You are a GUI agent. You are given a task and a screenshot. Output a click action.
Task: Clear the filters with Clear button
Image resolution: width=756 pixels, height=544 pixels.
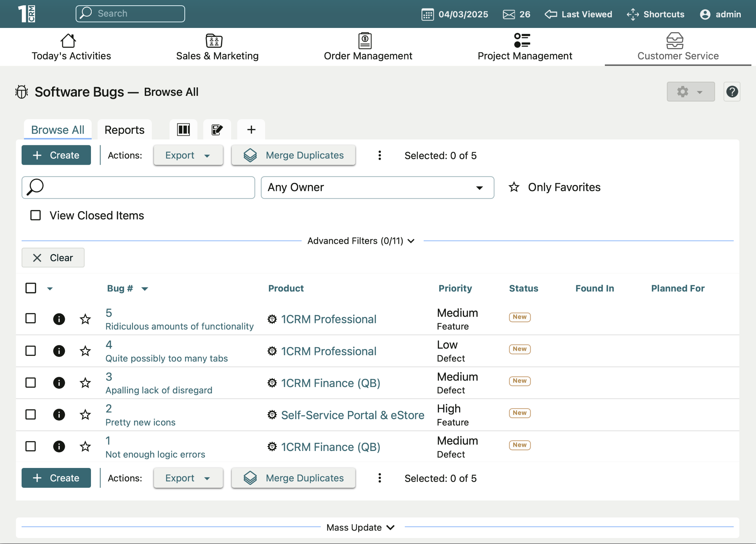[x=53, y=257]
